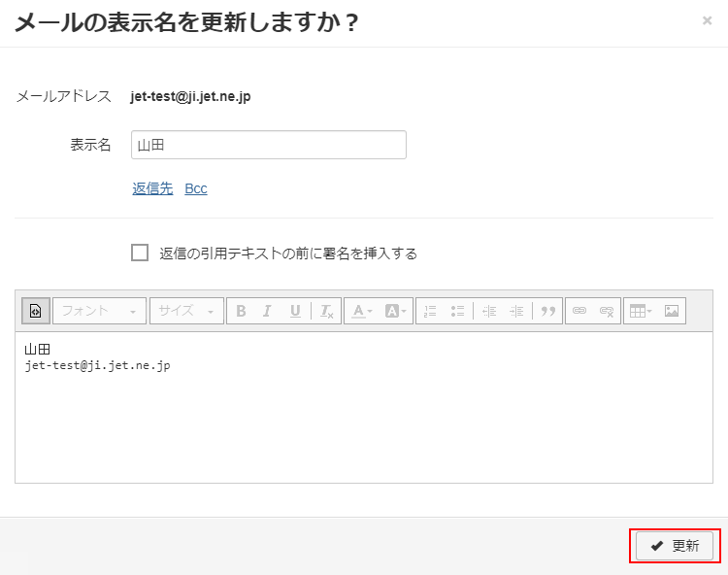Click the insert image icon
728x575 pixels.
coord(672,311)
